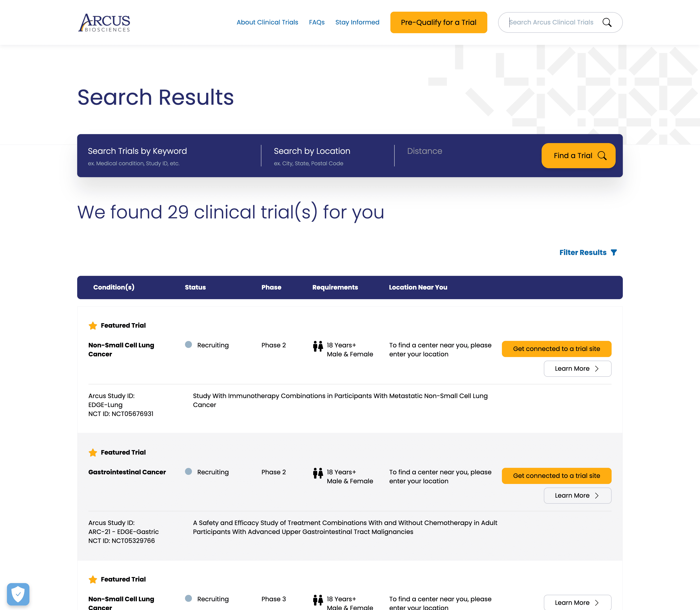Click the search magnifier icon
Image resolution: width=700 pixels, height=610 pixels.
(608, 22)
